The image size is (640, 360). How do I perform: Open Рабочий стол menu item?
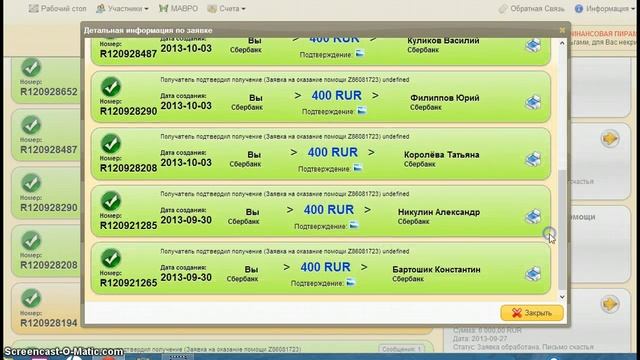(58, 9)
